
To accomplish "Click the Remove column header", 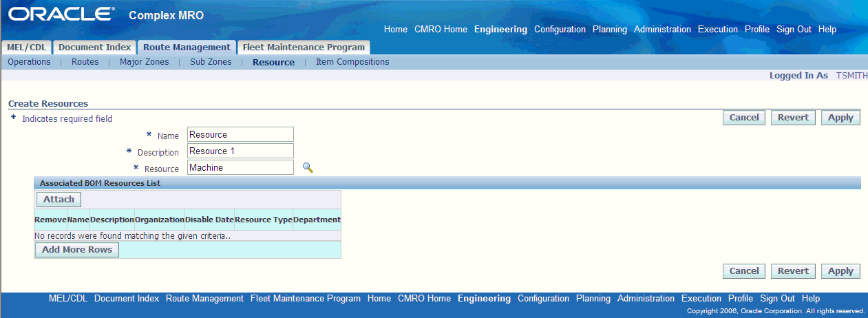I will click(x=50, y=220).
